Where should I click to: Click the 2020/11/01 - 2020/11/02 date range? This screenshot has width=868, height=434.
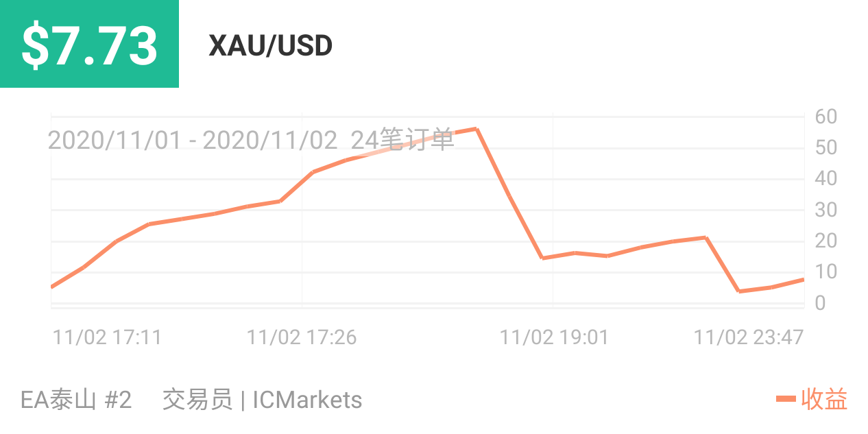click(193, 141)
